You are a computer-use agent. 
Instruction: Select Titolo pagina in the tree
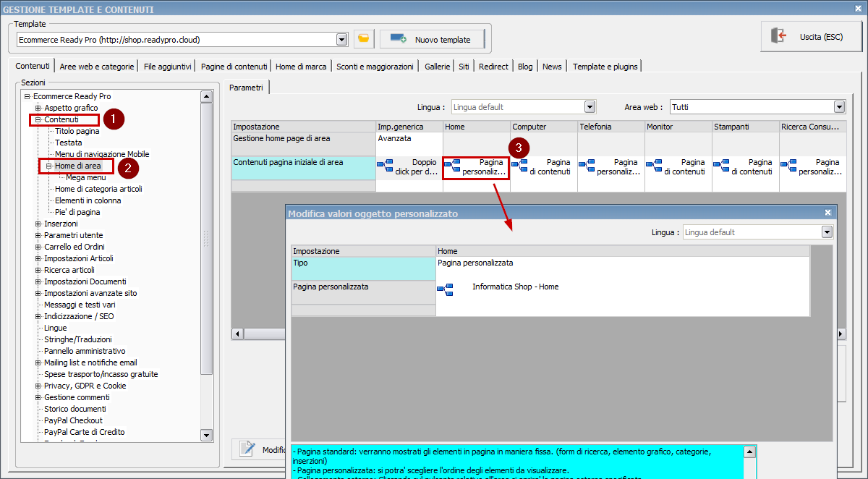77,131
